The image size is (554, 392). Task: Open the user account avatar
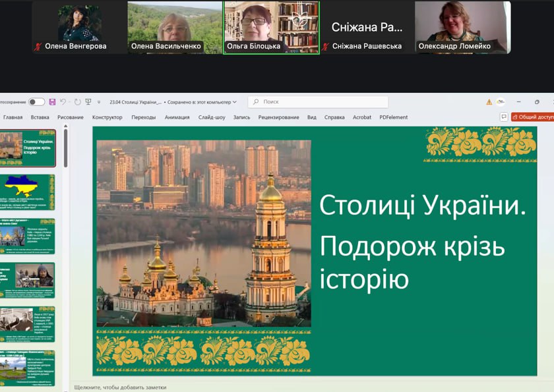501,102
